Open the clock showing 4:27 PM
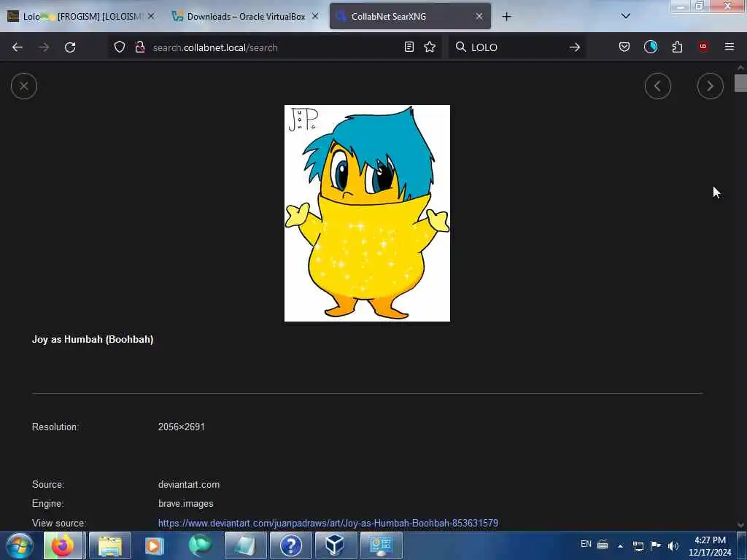The height and width of the screenshot is (560, 747). click(x=710, y=546)
